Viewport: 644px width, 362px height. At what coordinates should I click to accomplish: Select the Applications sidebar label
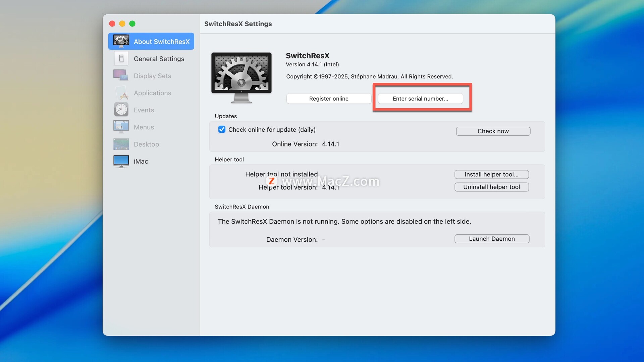152,93
